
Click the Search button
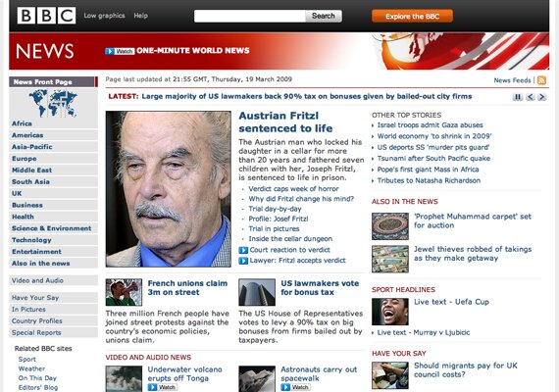coord(324,16)
